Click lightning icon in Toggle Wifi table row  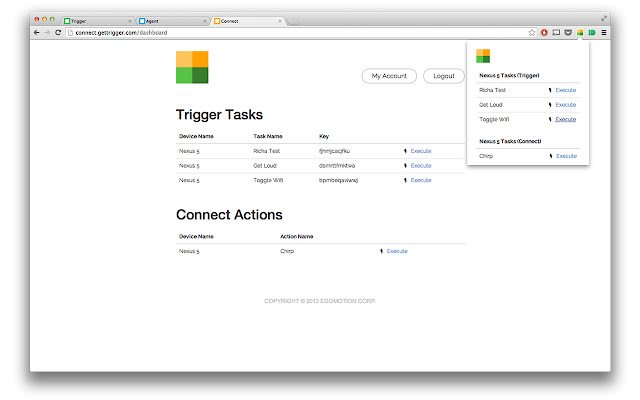pyautogui.click(x=405, y=180)
